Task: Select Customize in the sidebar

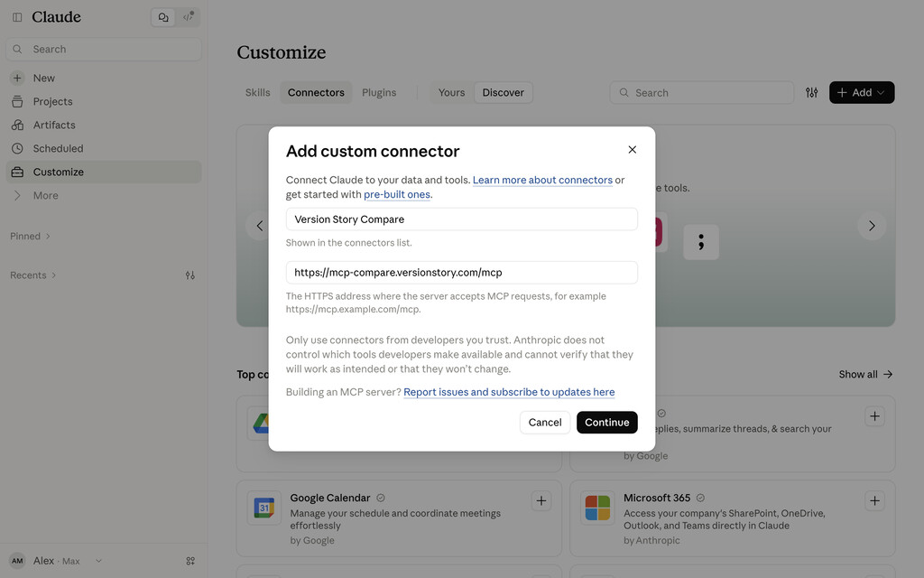Action: (x=104, y=172)
